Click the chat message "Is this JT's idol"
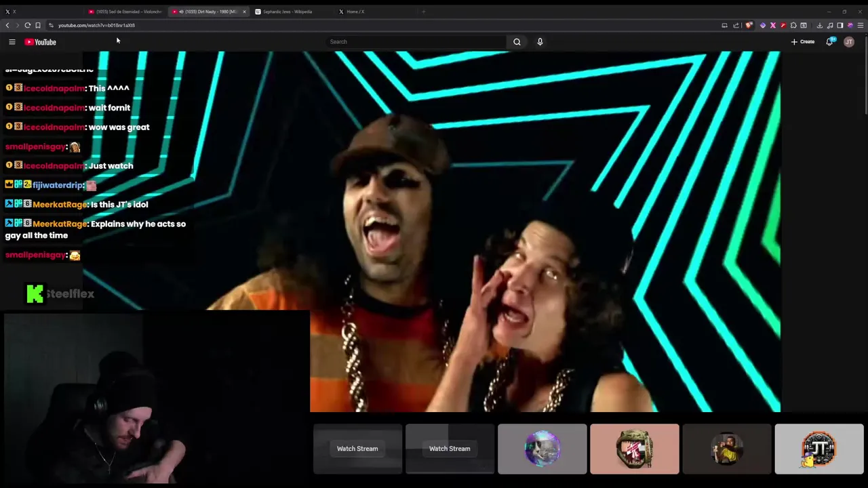This screenshot has height=488, width=868. (119, 204)
